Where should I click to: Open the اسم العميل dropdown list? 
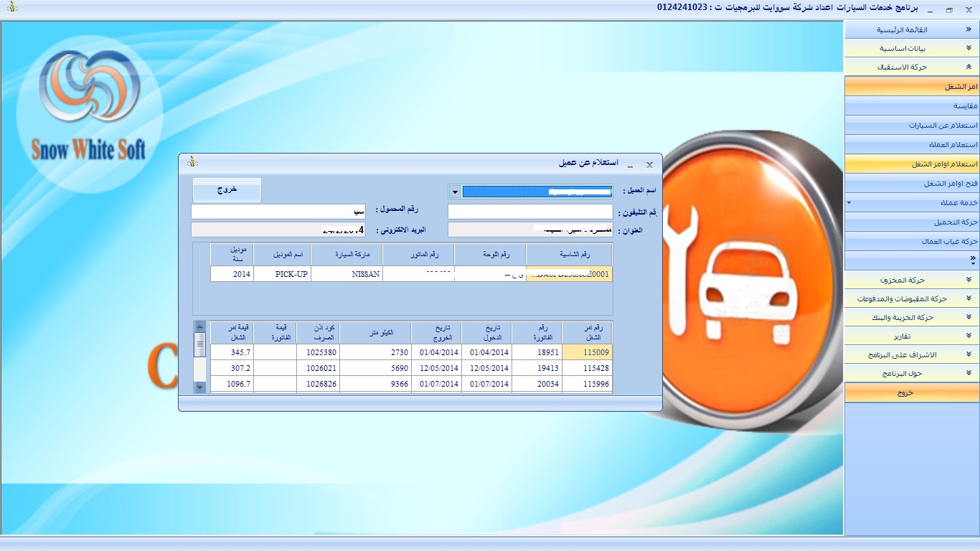click(x=454, y=192)
